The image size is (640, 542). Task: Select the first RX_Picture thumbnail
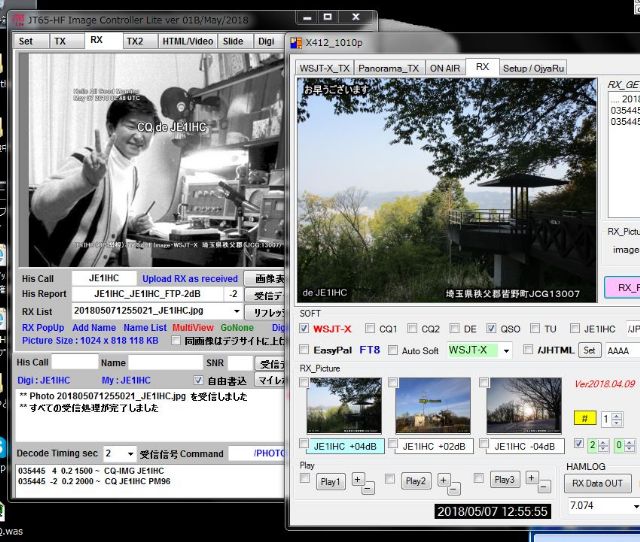click(x=343, y=405)
